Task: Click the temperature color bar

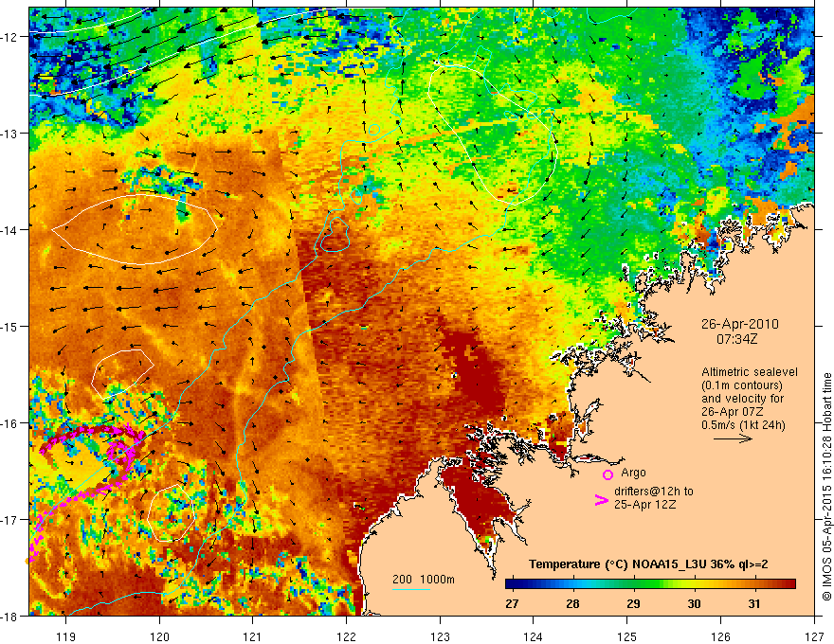Action: 650,584
